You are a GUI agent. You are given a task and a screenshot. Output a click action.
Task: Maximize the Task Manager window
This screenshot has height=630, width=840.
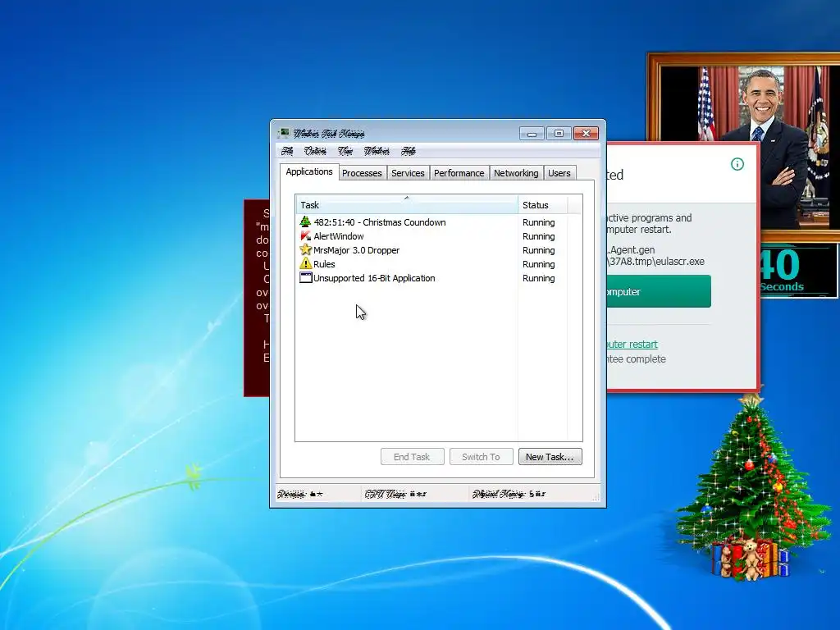559,134
